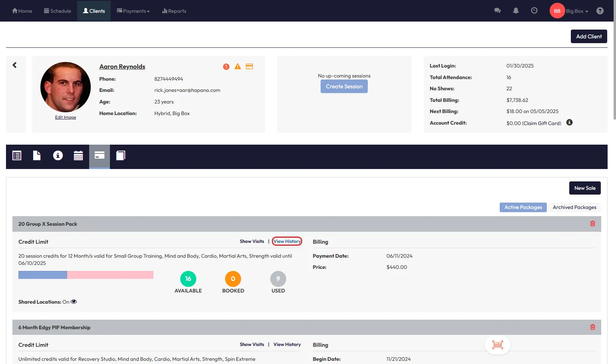The height and width of the screenshot is (364, 616).
Task: Open the help question mark icon
Action: [600, 11]
